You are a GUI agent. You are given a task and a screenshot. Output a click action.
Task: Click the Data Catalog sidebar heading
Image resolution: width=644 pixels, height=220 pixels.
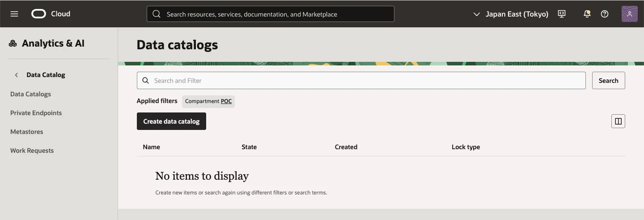click(x=46, y=75)
